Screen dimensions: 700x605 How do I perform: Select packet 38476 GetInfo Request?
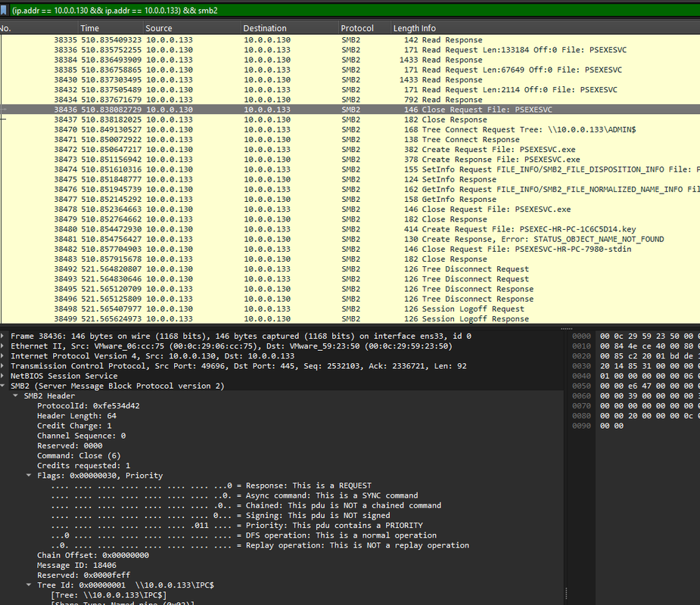(x=350, y=189)
